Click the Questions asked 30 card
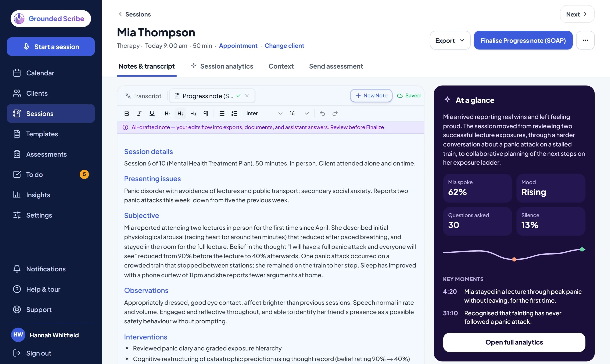This screenshot has width=610, height=364. click(477, 221)
